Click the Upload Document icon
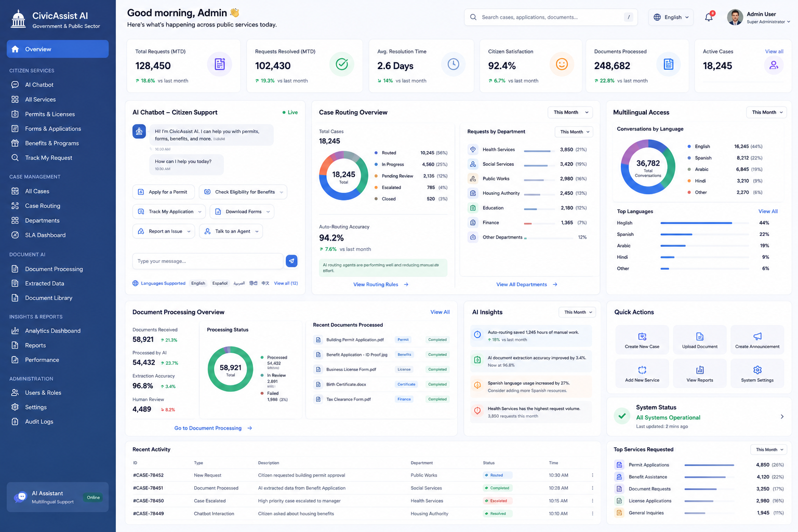 700,337
